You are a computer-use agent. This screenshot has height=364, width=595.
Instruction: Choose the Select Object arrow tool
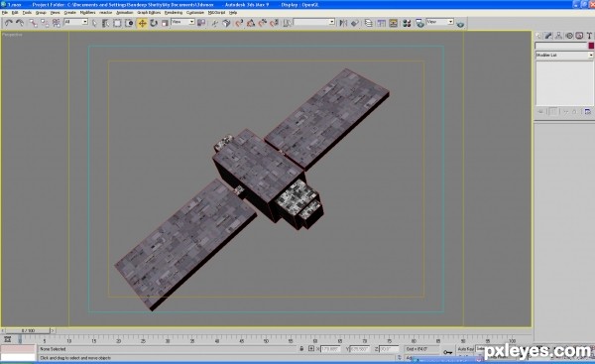pyautogui.click(x=94, y=23)
